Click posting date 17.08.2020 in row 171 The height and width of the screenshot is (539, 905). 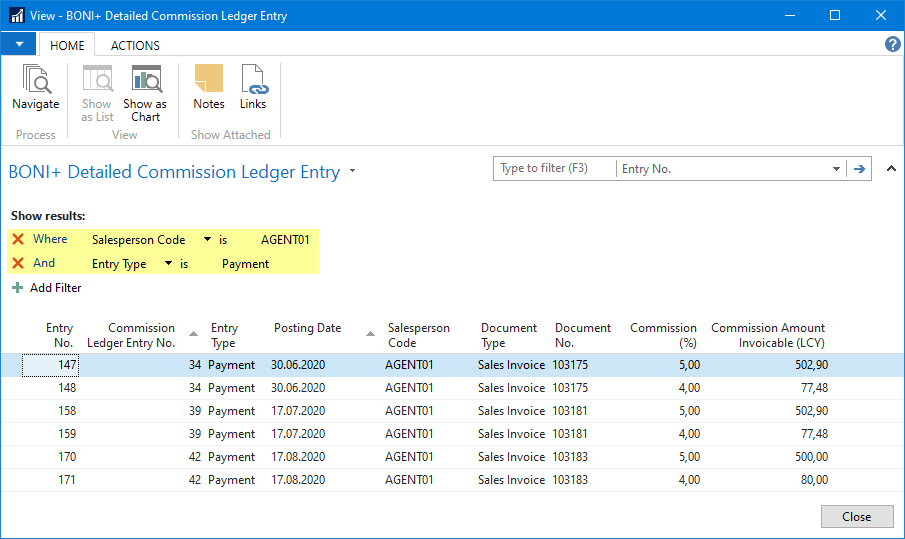click(x=298, y=480)
